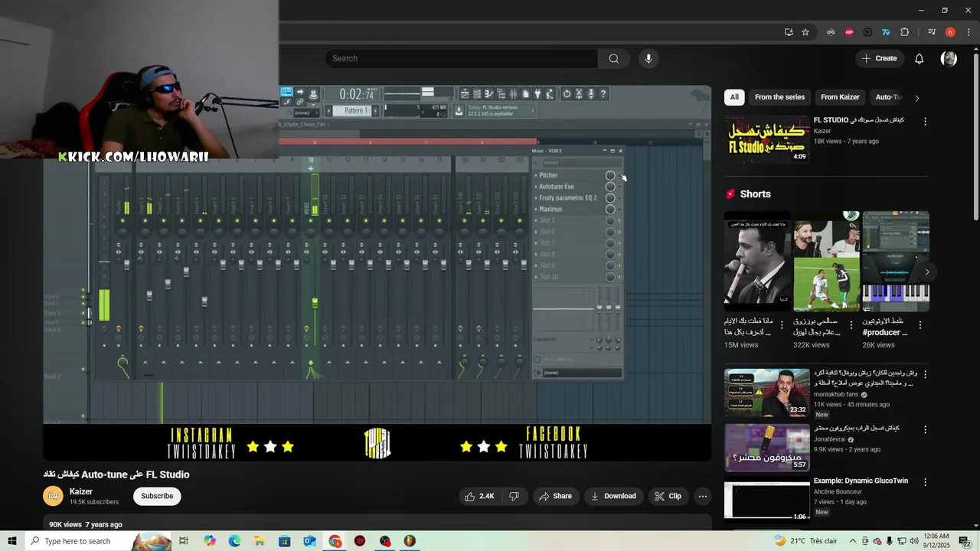This screenshot has width=980, height=551.
Task: Show hidden system tray icons
Action: [853, 541]
